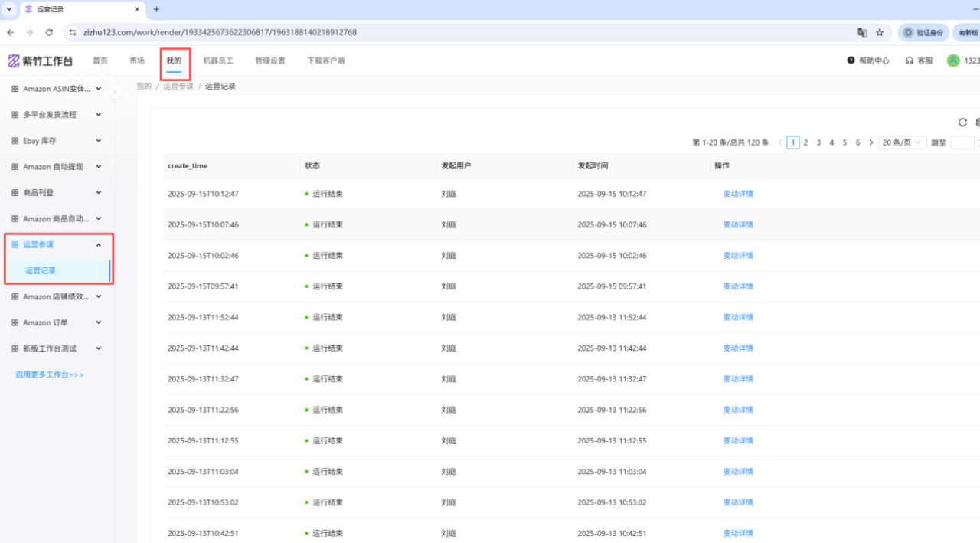Image resolution: width=980 pixels, height=543 pixels.
Task: Expand the Amazon 自动提现 sidebar group
Action: tap(98, 166)
